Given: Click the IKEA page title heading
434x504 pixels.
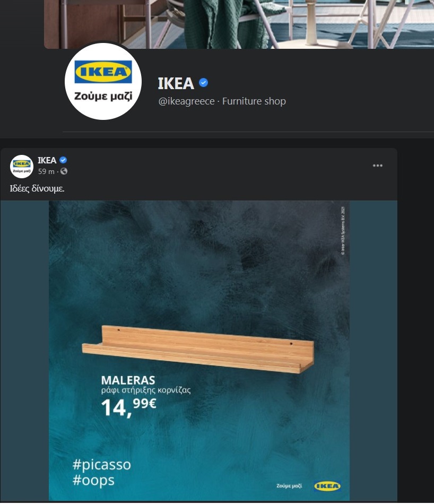Looking at the screenshot, I should coord(176,84).
